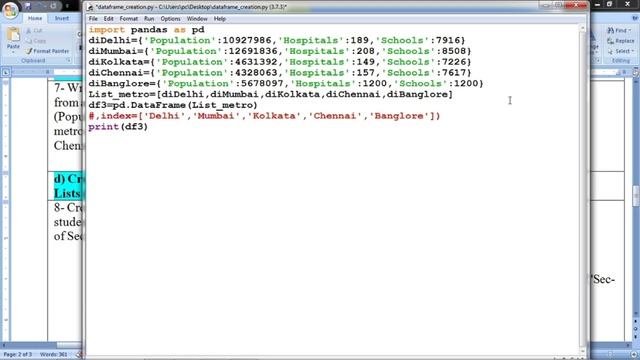Open the Help menu in IDLE
This screenshot has height=360, width=640.
220,19
